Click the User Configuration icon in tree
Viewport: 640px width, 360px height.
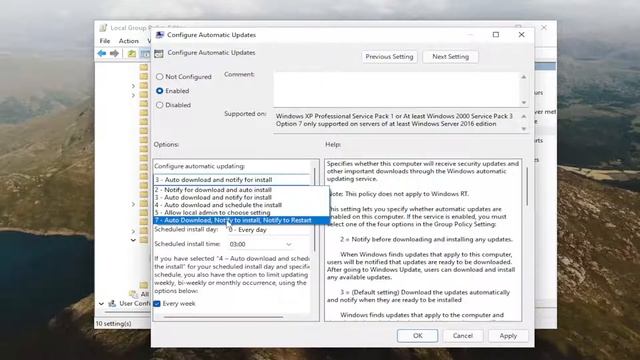(x=112, y=304)
